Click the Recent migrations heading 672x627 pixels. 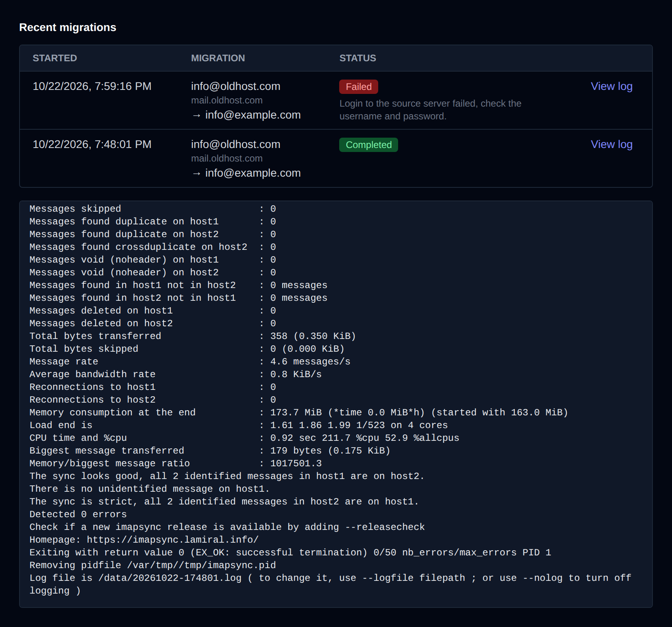click(68, 27)
